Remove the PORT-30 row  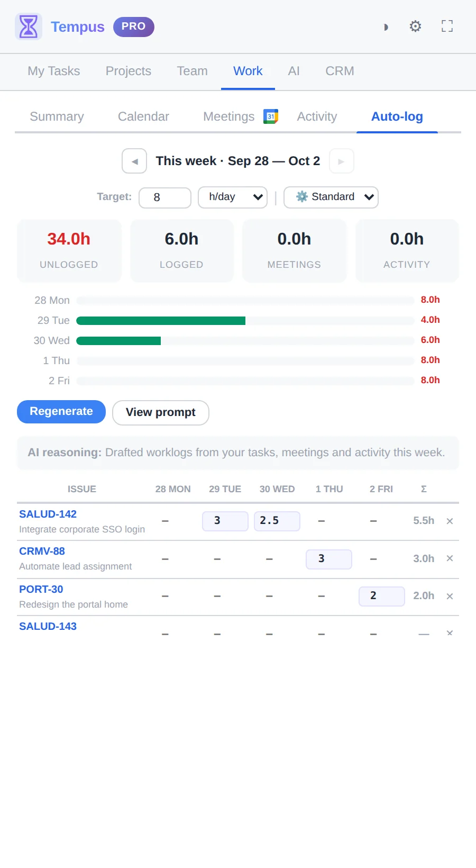point(450,596)
